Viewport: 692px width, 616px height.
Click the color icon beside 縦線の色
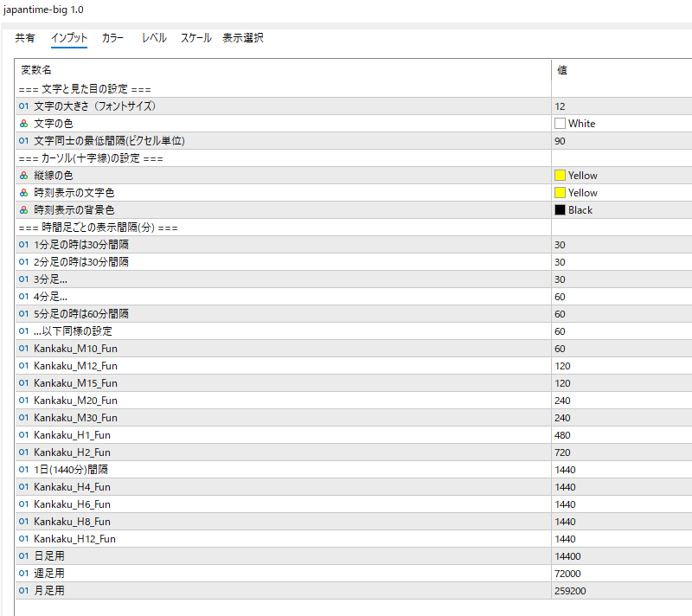[x=23, y=176]
